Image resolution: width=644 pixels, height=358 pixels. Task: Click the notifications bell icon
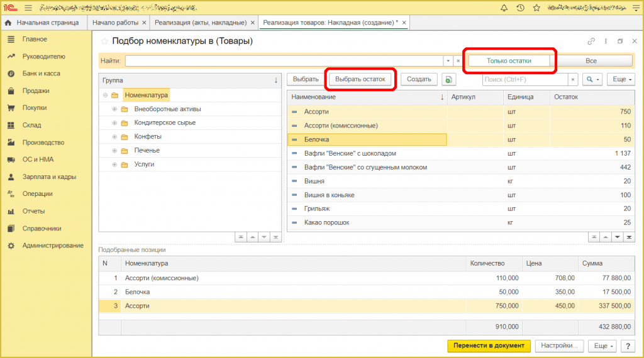(504, 8)
